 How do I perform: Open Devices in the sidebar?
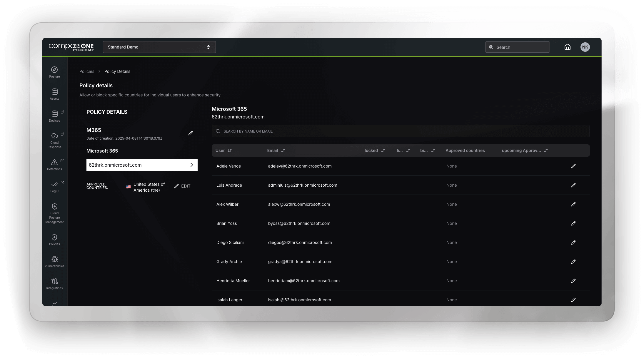(54, 116)
